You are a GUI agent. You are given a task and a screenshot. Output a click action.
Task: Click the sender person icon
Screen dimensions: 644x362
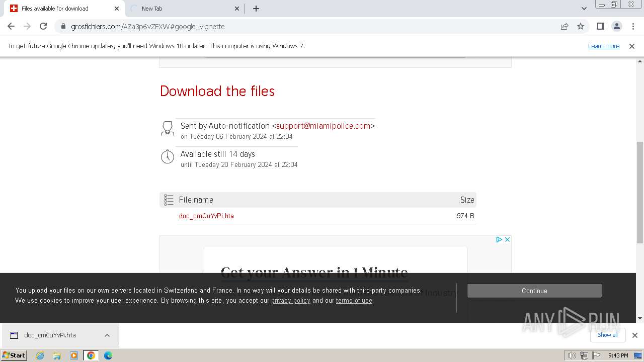(x=168, y=128)
